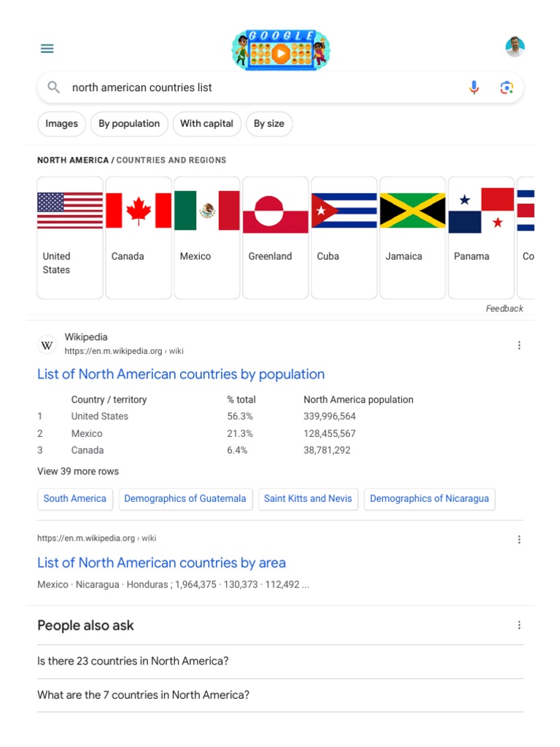Play the Google Doodle
The image size is (560, 747).
[x=281, y=52]
